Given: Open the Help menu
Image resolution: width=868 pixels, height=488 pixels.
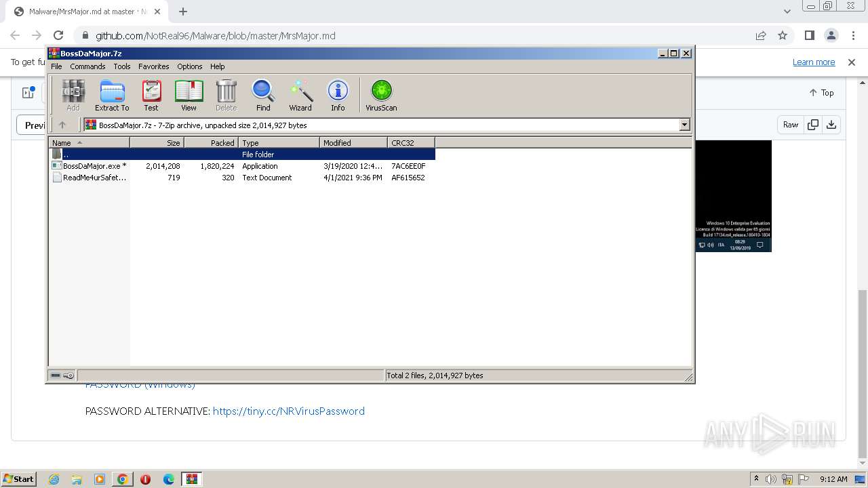Looking at the screenshot, I should point(218,66).
